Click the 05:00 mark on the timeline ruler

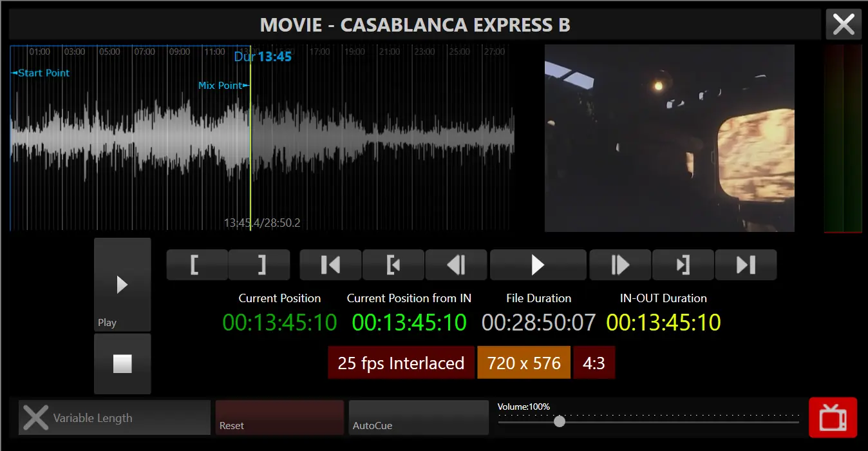coord(109,52)
